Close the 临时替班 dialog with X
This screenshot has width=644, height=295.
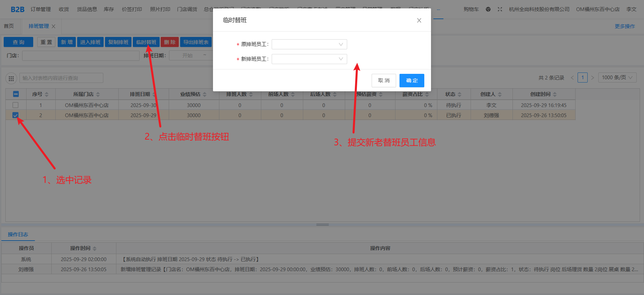point(419,20)
